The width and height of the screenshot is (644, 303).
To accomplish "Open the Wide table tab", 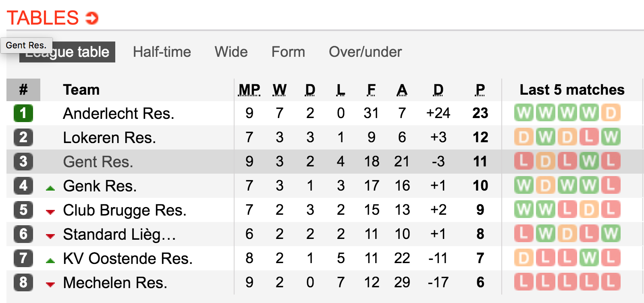I will [x=231, y=52].
